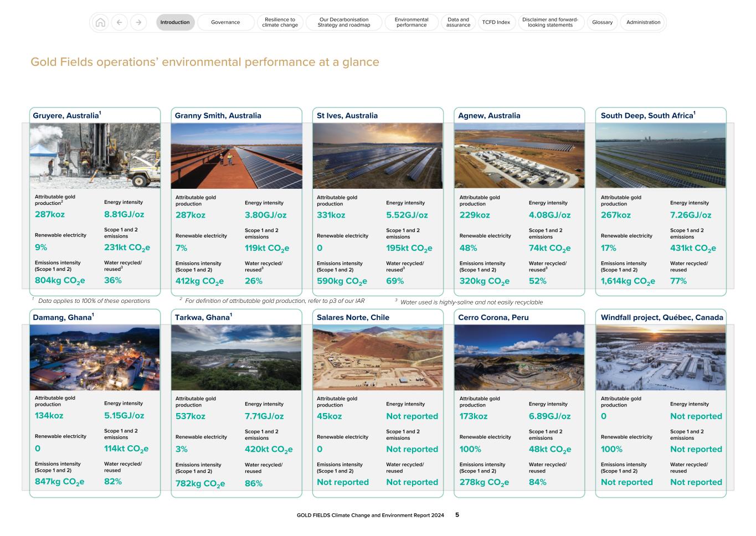Click the Windfall project, Québec, Canada heading
The image size is (756, 536).
pos(662,317)
